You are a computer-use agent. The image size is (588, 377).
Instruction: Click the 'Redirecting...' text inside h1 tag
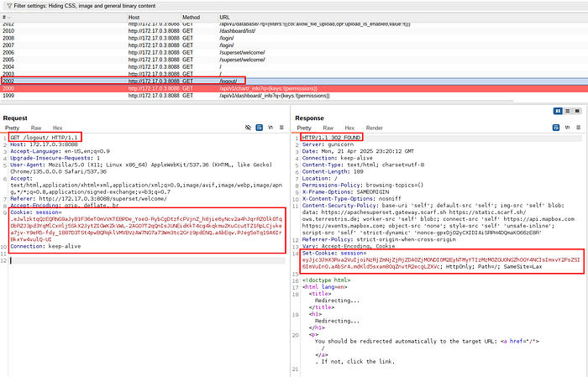[x=337, y=321]
